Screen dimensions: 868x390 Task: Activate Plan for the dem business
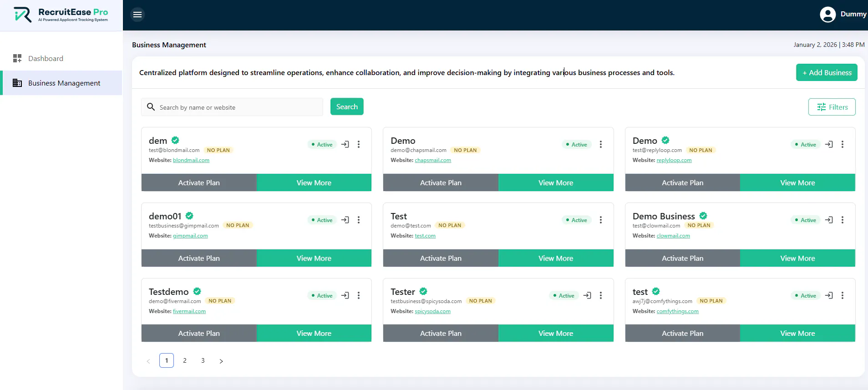point(199,182)
